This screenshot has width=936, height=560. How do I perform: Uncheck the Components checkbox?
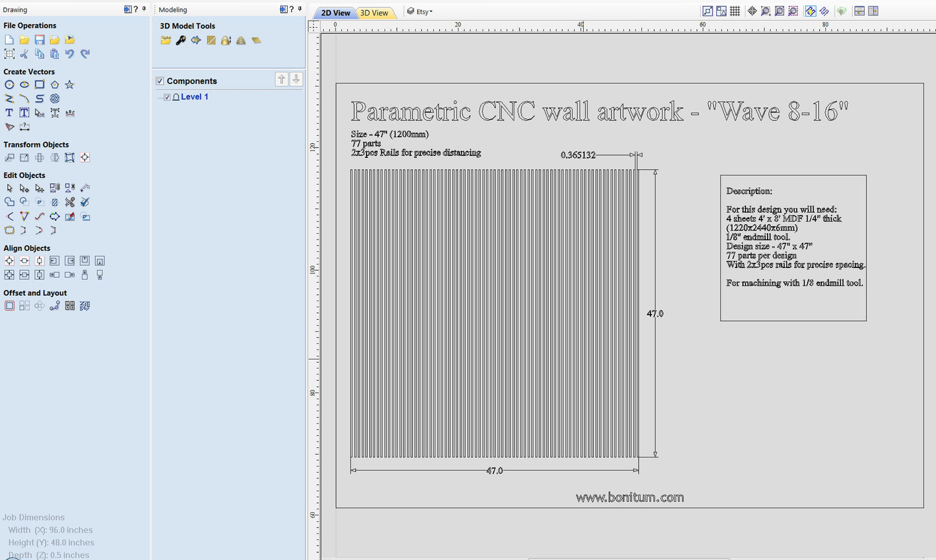(159, 81)
